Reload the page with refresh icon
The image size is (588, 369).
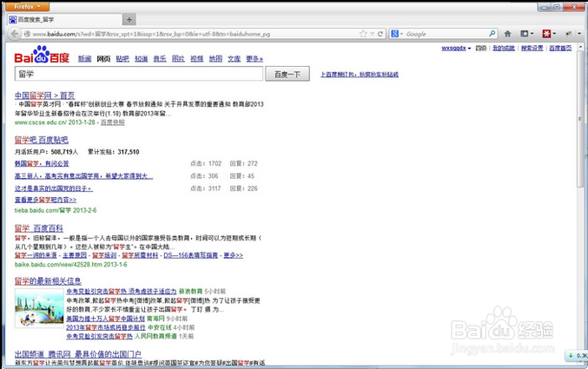click(x=380, y=34)
